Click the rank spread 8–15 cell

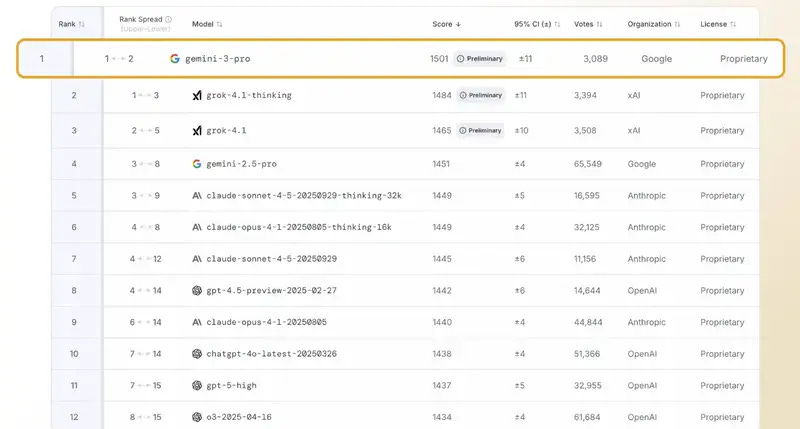tap(145, 417)
